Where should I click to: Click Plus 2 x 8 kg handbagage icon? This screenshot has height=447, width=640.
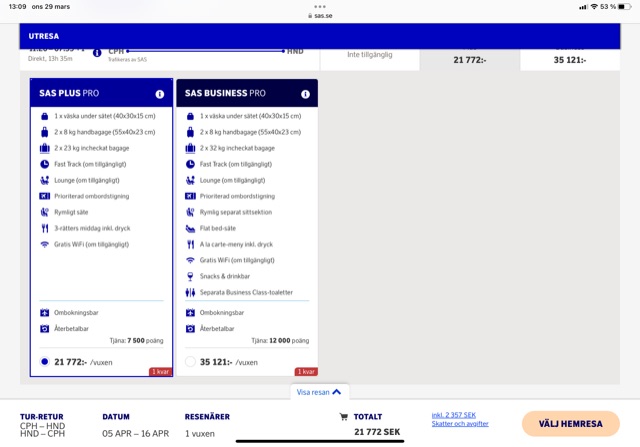click(44, 132)
